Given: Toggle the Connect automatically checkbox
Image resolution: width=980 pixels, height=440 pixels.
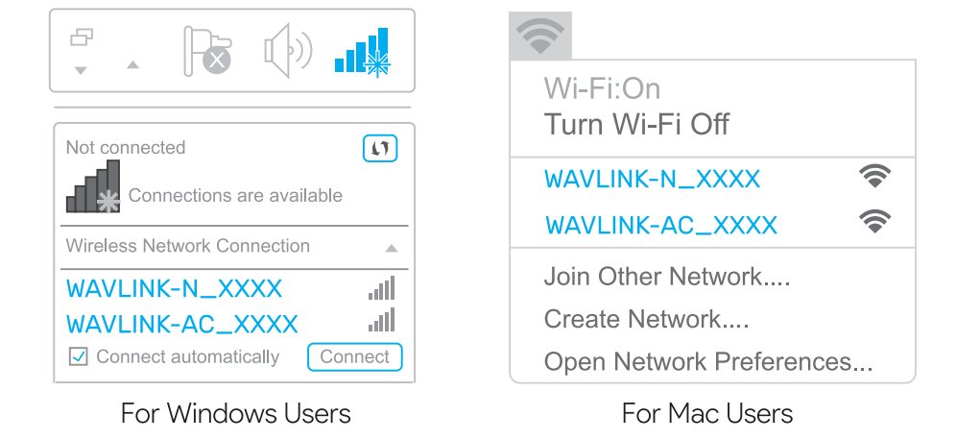Looking at the screenshot, I should pyautogui.click(x=80, y=357).
